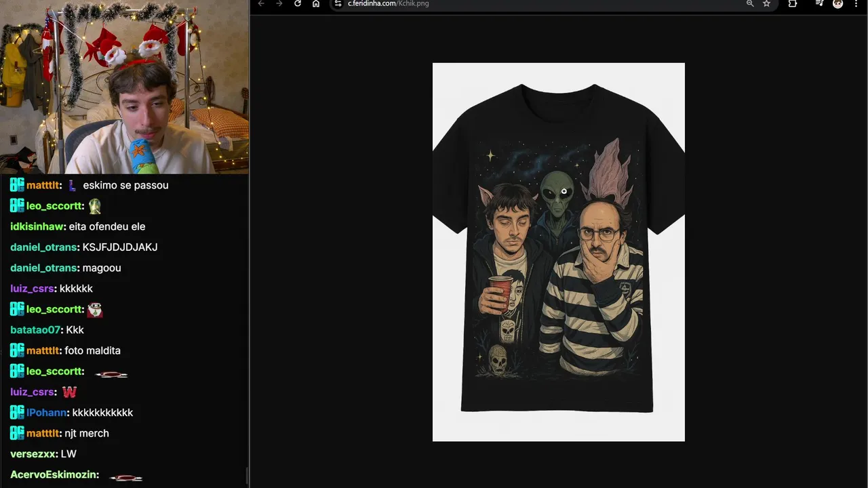Click the chat message "LW"
Screen dimensions: 868x488
(68, 454)
